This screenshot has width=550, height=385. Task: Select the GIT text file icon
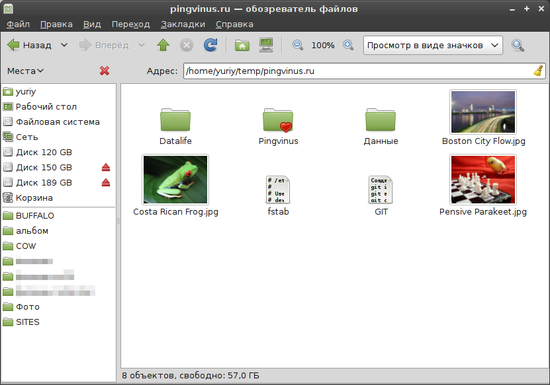point(381,189)
